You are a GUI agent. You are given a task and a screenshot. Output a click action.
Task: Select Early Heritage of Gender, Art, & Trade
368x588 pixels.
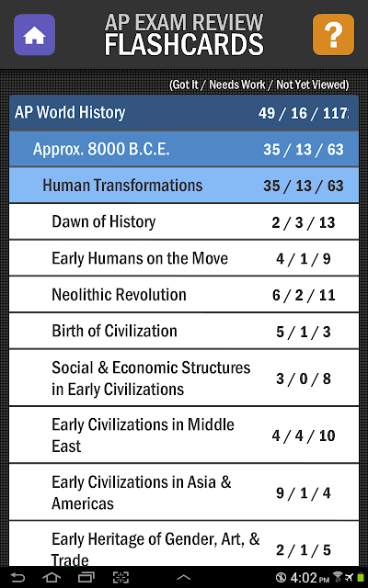coord(184,544)
